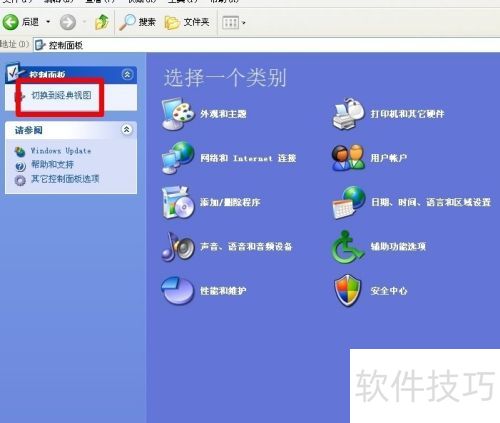Toggle the Folders (文件夹) toolbar button

pyautogui.click(x=187, y=22)
